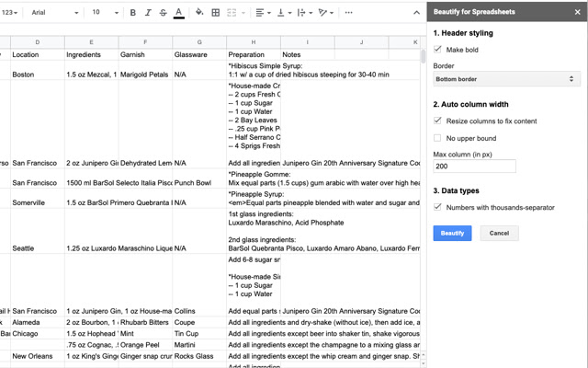The height and width of the screenshot is (368, 588).
Task: Select the Chicago cell
Action: click(x=38, y=333)
